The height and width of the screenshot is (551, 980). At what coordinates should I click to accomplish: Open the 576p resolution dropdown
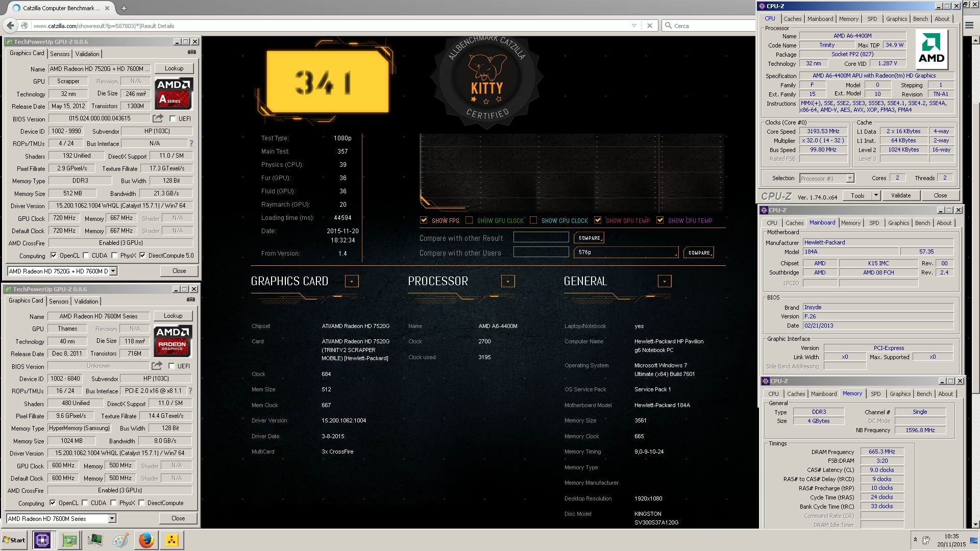point(626,252)
